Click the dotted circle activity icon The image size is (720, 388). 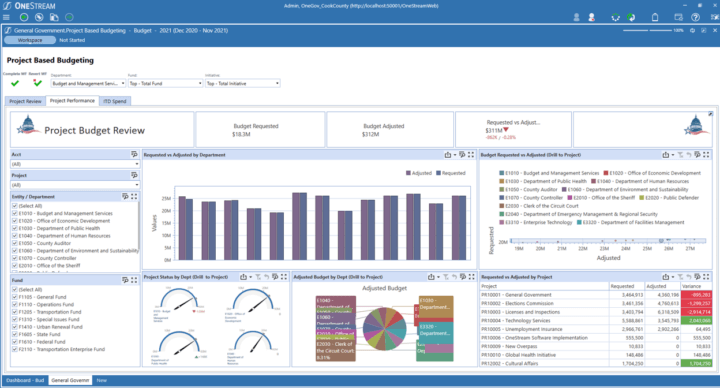point(616,17)
